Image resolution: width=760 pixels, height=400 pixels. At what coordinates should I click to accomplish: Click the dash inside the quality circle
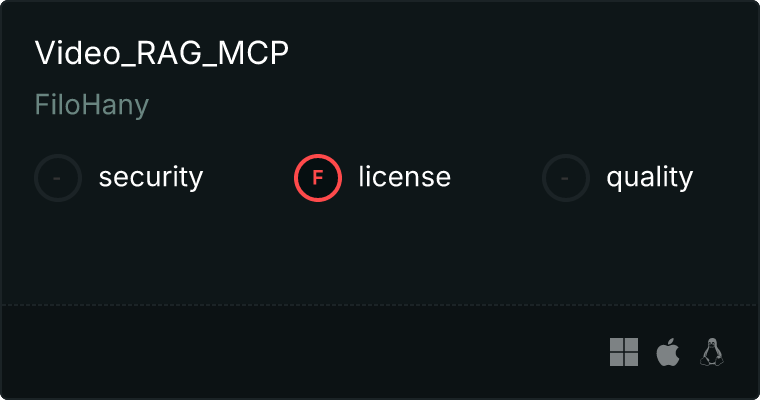565,178
